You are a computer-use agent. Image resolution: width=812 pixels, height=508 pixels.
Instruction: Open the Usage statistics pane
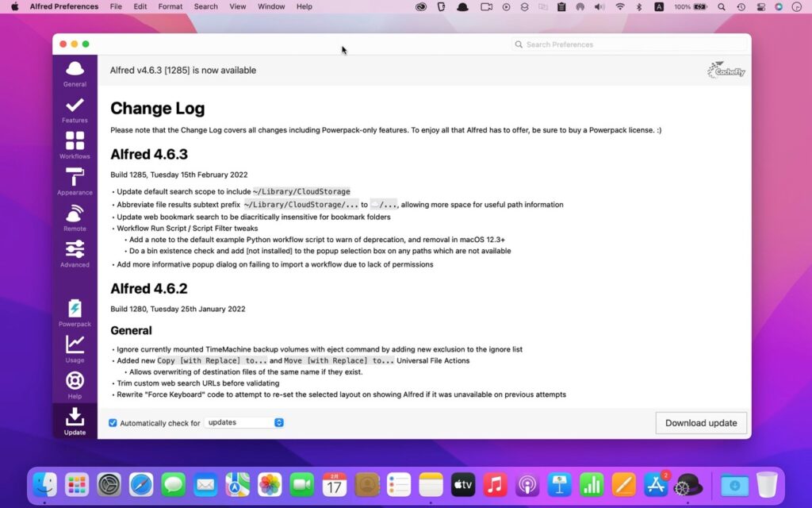coord(75,349)
